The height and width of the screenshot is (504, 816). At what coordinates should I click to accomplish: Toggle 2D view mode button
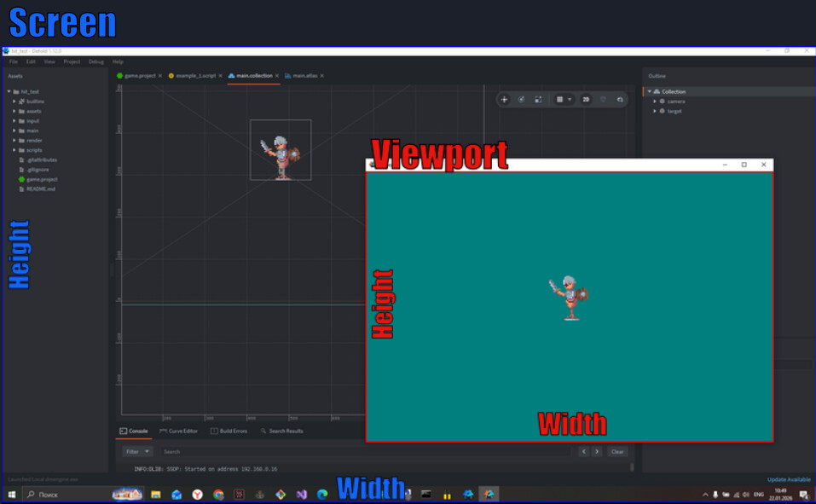tap(587, 100)
